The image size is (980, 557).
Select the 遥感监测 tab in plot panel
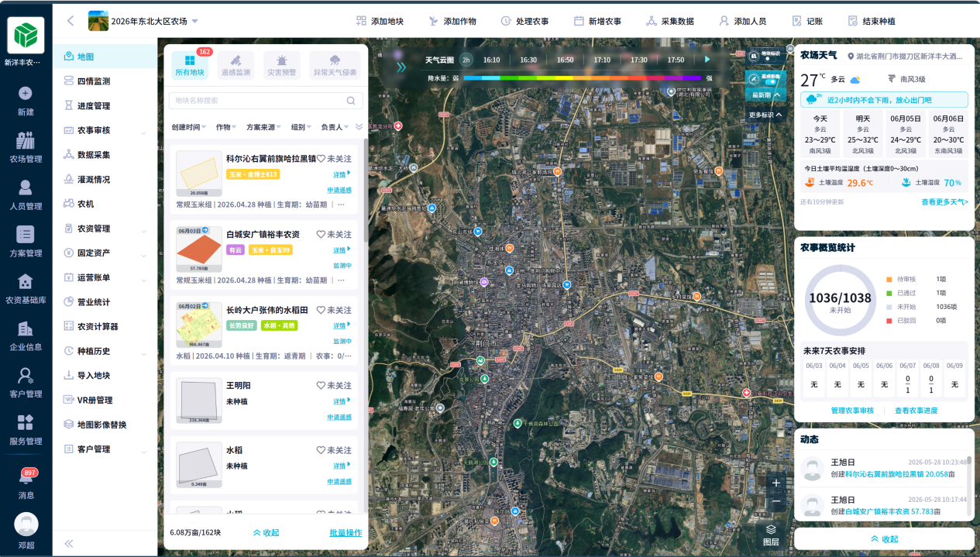tap(236, 65)
